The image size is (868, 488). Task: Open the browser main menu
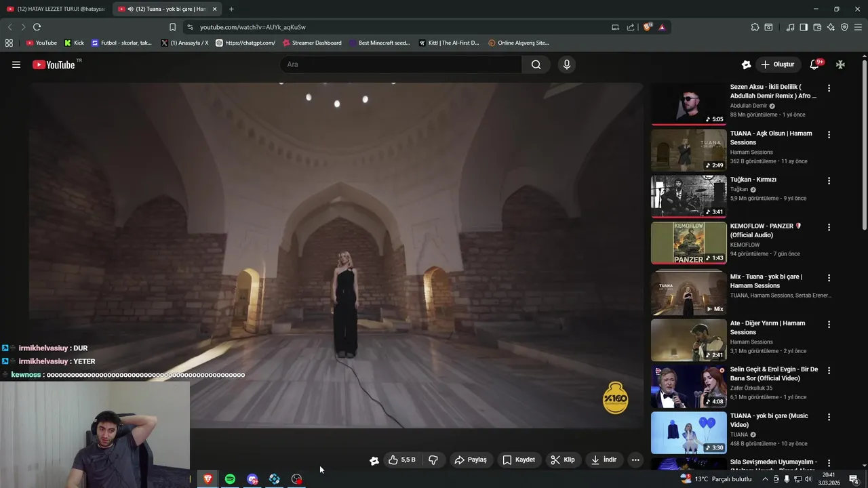tap(859, 27)
